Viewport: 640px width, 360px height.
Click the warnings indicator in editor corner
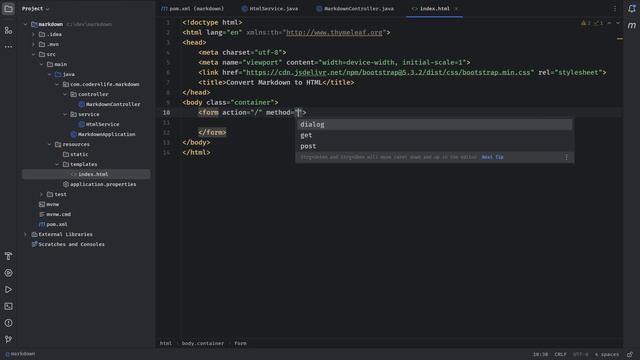[x=592, y=23]
